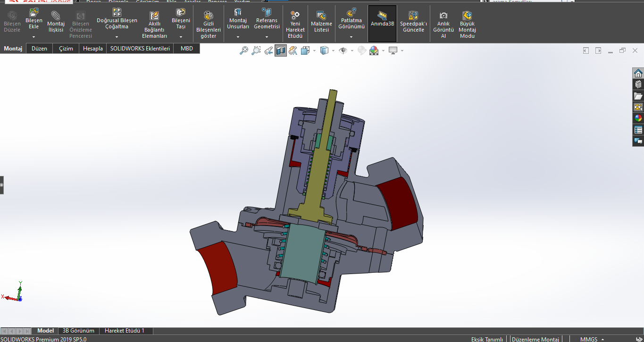
Task: Open the Malzeme Listesi tool
Action: [x=321, y=22]
